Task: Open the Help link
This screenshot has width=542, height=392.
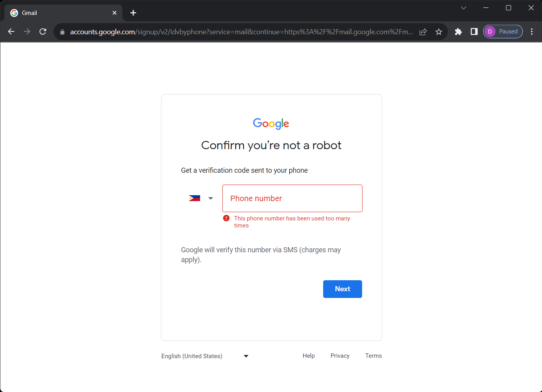Action: [309, 356]
